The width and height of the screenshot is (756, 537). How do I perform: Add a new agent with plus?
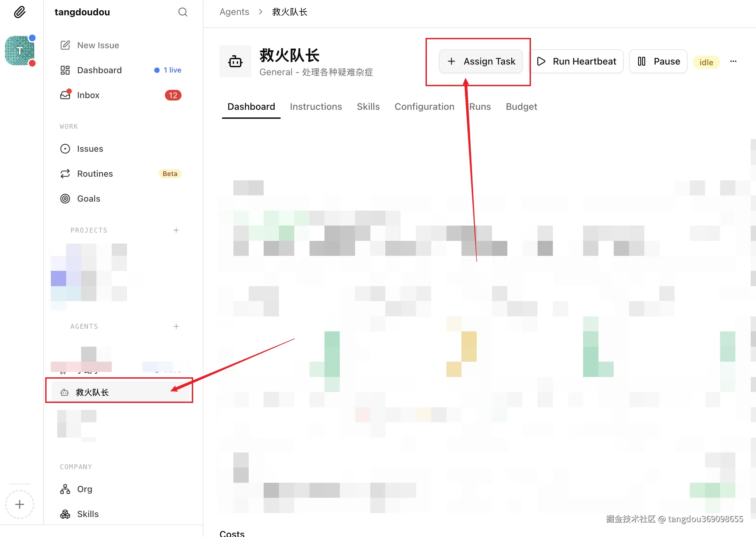pyautogui.click(x=176, y=326)
